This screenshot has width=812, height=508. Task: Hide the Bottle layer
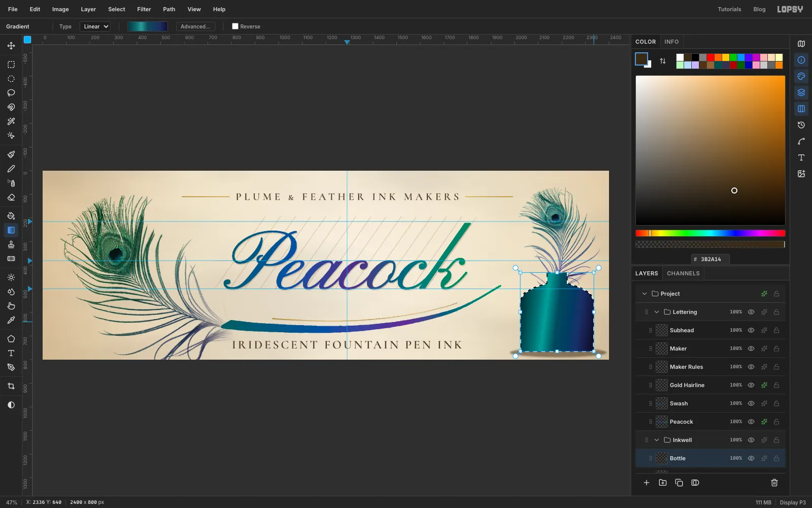click(x=751, y=458)
